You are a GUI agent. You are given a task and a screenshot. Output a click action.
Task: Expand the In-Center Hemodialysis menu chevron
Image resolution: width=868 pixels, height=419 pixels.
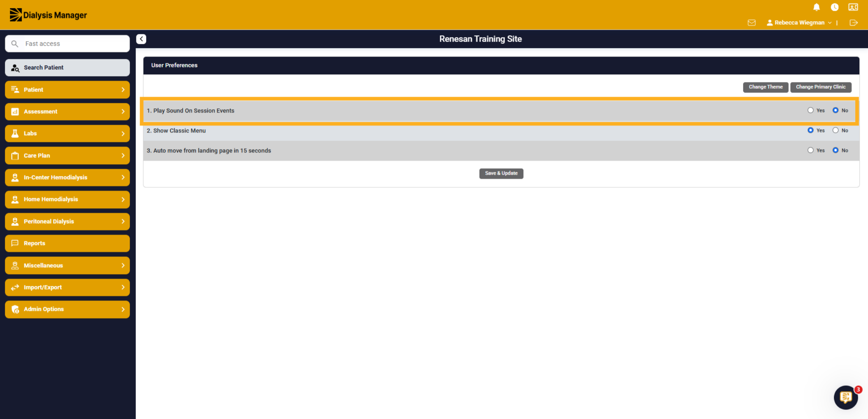pos(123,178)
